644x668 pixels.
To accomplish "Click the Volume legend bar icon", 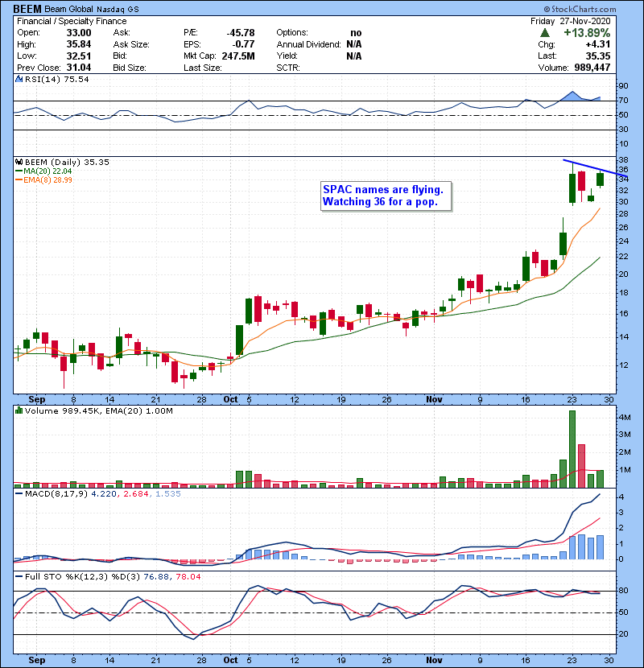I will click(19, 410).
